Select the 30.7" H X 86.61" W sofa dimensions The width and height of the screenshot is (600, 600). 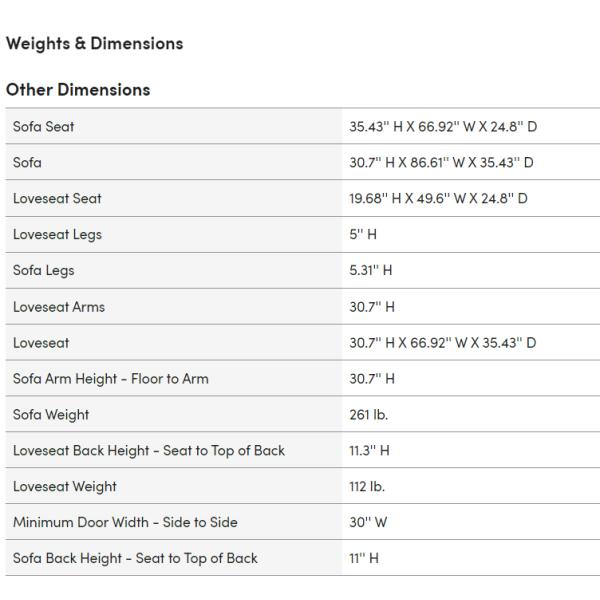441,163
